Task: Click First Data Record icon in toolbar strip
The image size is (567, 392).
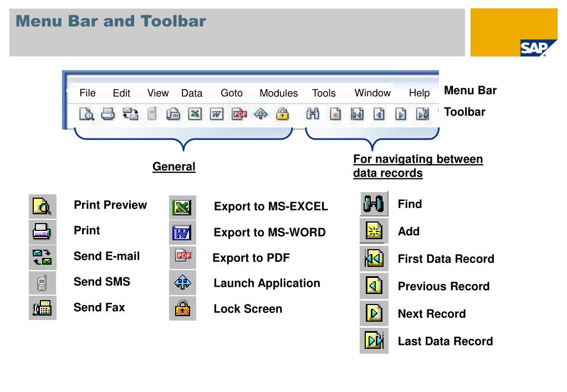Action: coord(357,114)
